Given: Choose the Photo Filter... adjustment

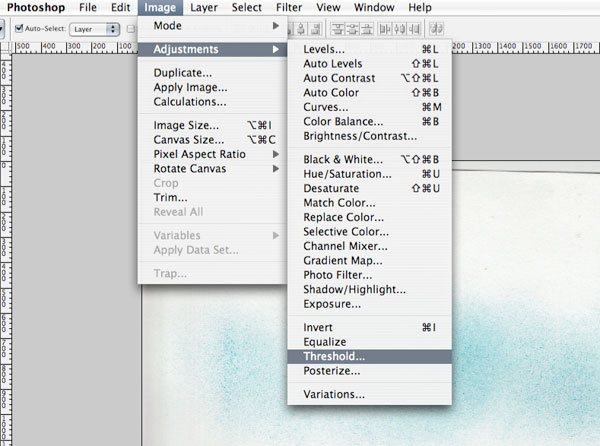Looking at the screenshot, I should 370,275.
